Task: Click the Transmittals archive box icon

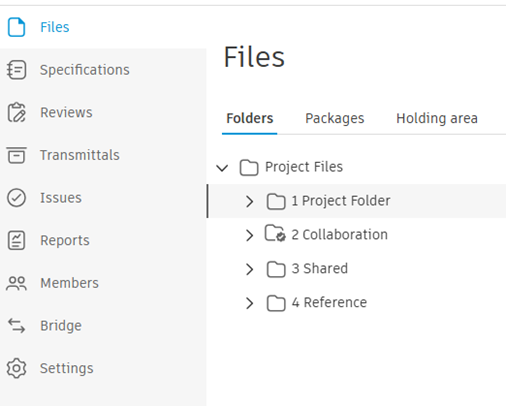Action: click(16, 155)
